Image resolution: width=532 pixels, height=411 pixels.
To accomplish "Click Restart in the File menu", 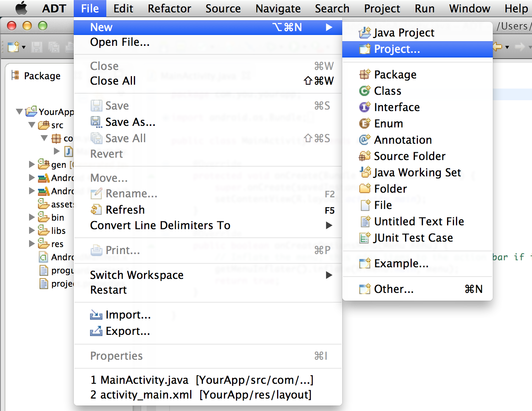I will click(208, 290).
